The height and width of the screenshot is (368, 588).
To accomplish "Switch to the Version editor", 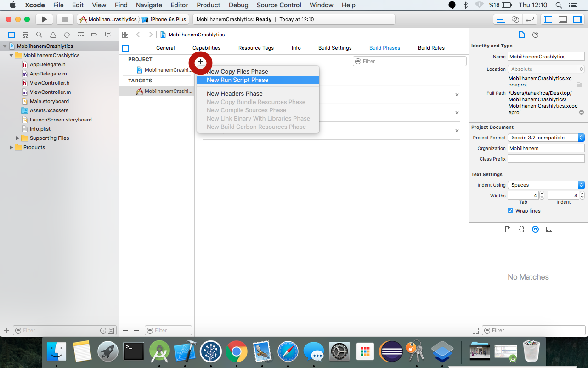I will (x=530, y=19).
